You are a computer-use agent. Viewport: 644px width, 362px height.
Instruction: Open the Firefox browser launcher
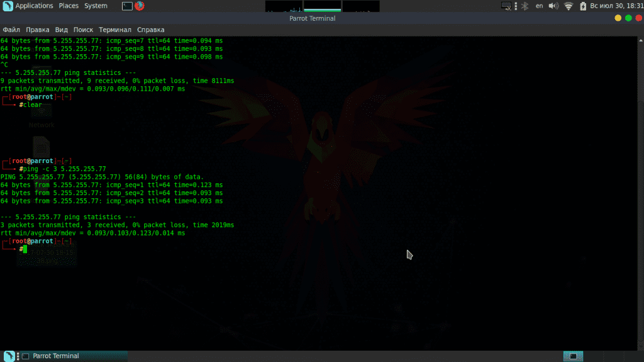pyautogui.click(x=139, y=6)
